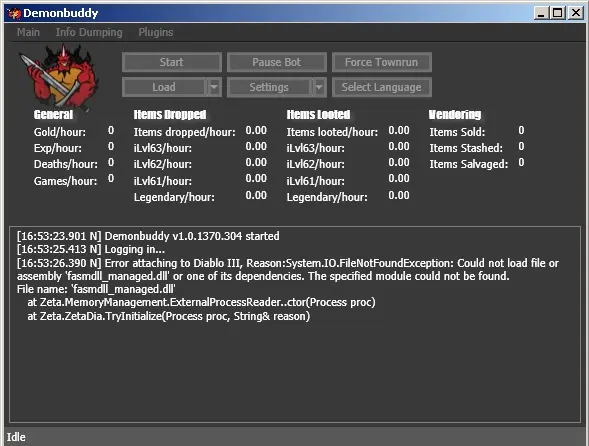Click the Settings button
The image size is (589, 446).
(269, 87)
